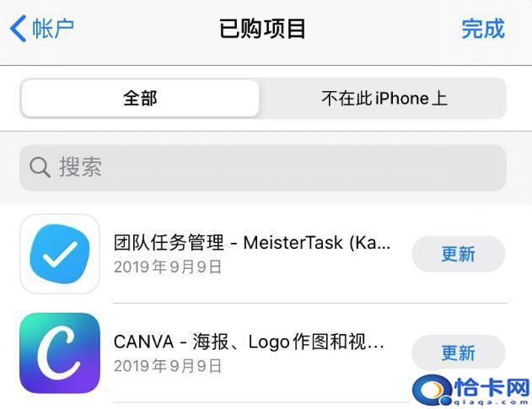Switch to 不在此 iPhone 上 tab
This screenshot has height=409, width=532.
384,99
